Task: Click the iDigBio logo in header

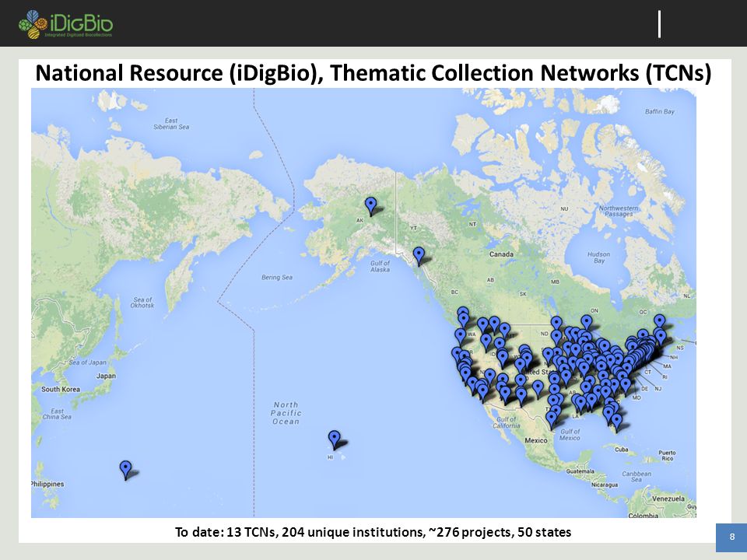Action: point(65,24)
